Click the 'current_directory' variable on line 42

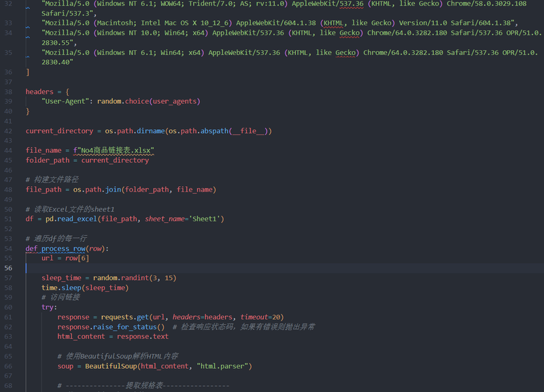(x=59, y=131)
